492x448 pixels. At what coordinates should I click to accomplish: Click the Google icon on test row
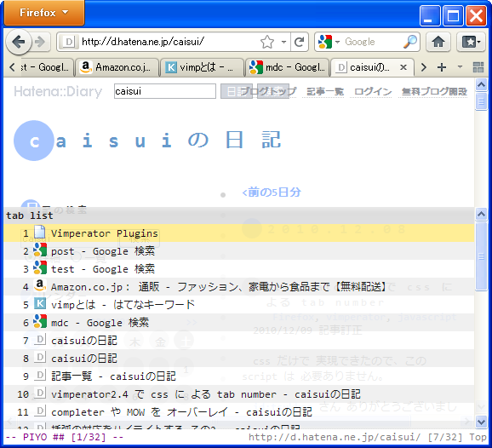[x=40, y=268]
